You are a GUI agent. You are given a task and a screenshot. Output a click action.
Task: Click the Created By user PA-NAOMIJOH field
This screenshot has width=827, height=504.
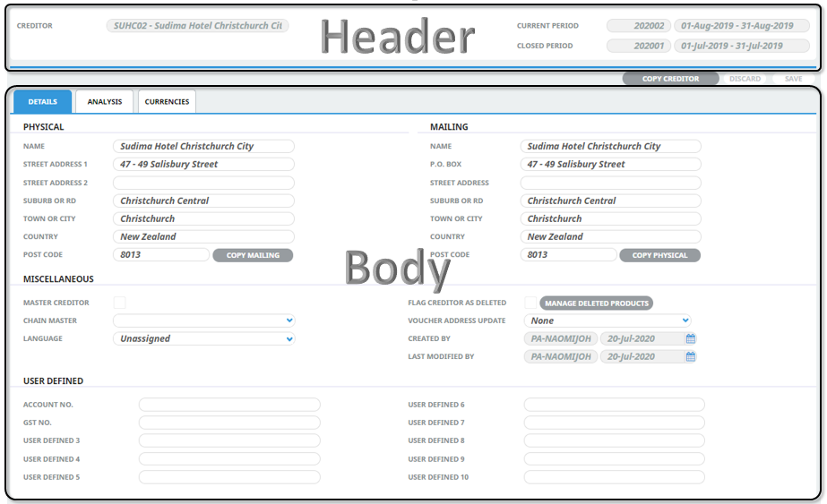[x=561, y=339]
